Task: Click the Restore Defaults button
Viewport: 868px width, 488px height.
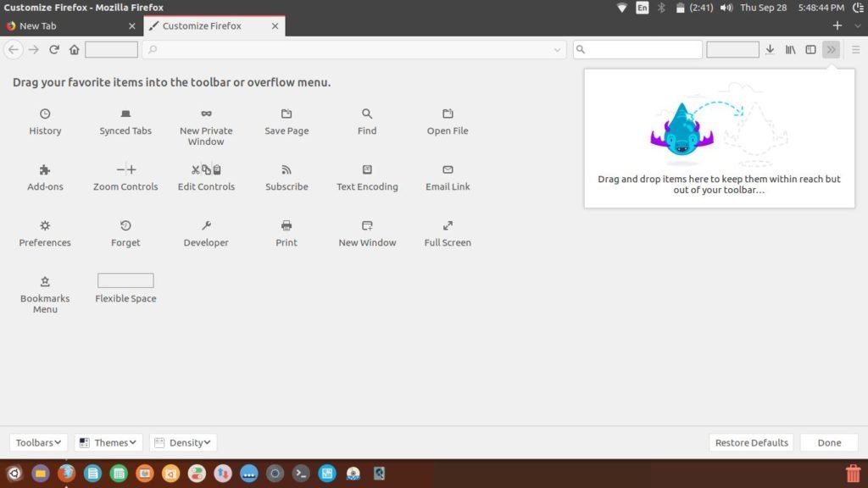Action: pos(751,441)
